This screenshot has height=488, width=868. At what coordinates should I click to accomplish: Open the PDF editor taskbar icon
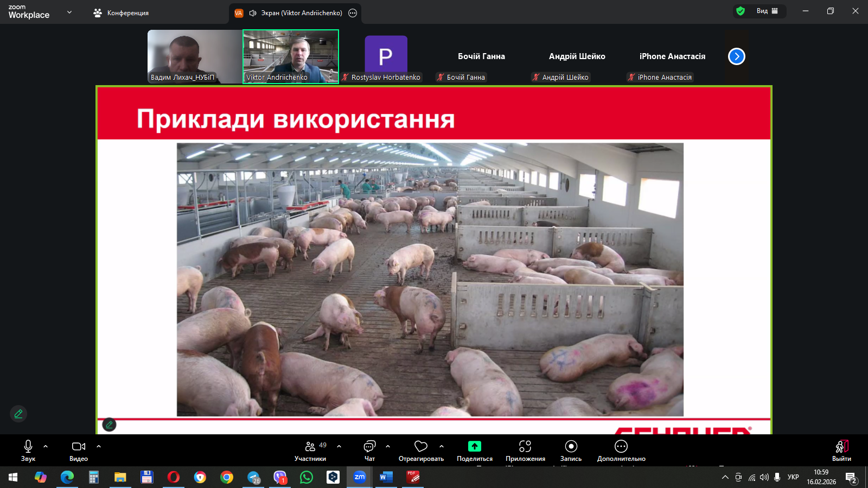[413, 477]
